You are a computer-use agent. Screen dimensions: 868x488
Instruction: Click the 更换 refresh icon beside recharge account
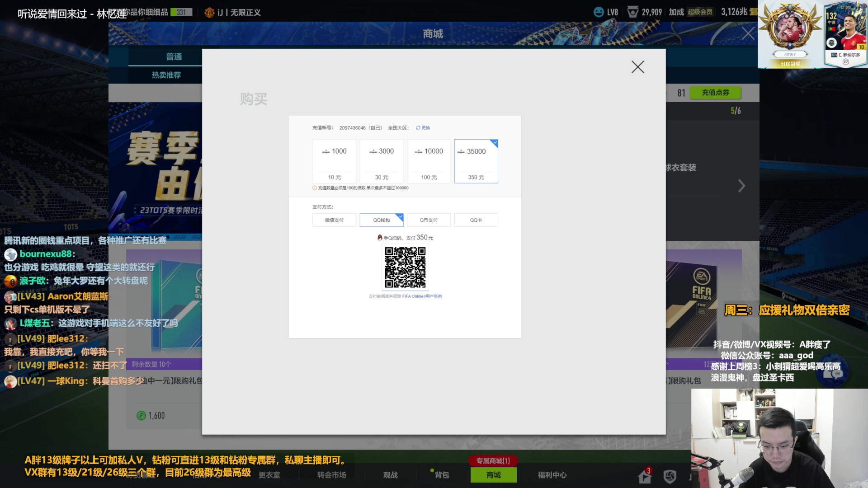pyautogui.click(x=417, y=128)
